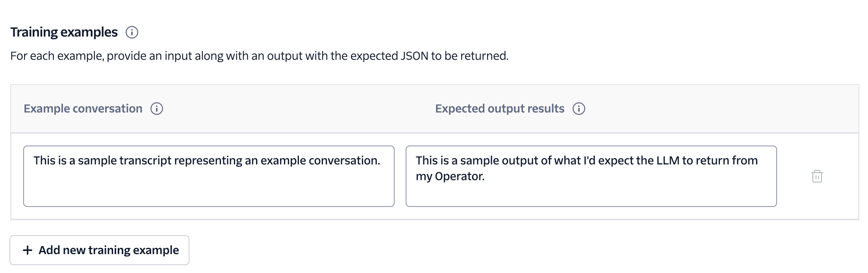
Task: Click the plus icon on Add new training example
Action: point(28,250)
